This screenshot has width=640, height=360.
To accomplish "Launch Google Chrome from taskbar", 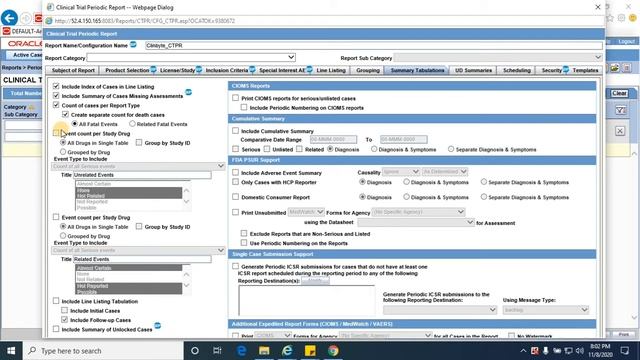I will (x=333, y=351).
